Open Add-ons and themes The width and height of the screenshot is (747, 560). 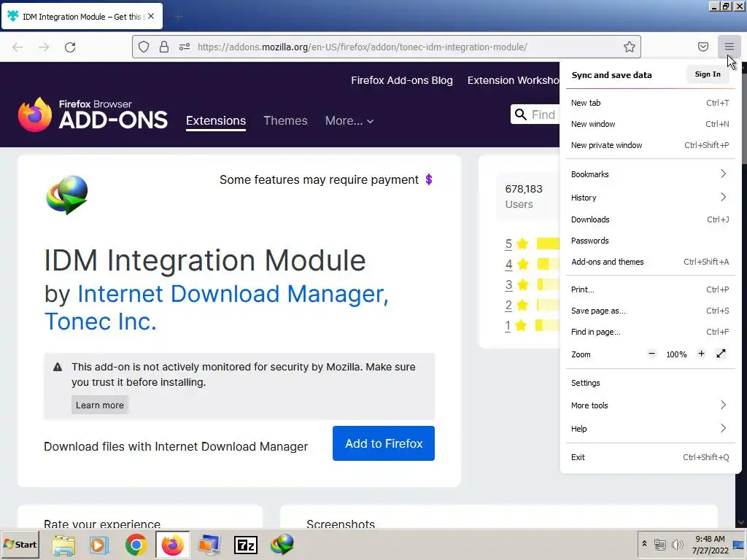[650, 262]
